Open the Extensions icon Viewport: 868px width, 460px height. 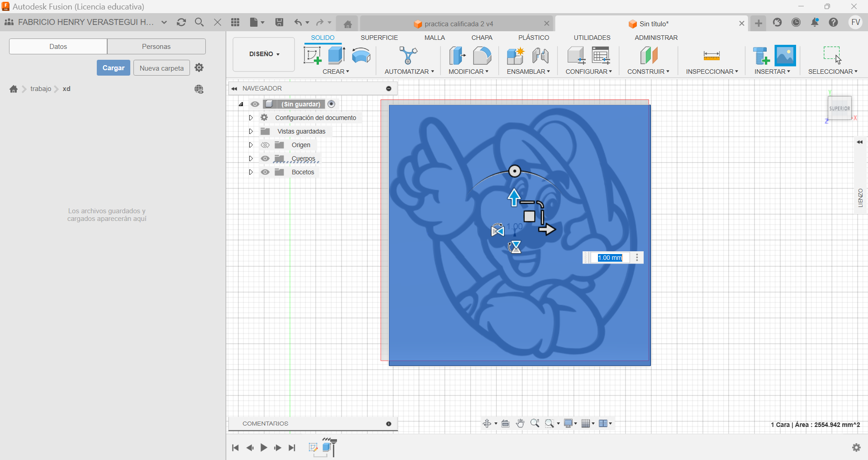(x=778, y=22)
